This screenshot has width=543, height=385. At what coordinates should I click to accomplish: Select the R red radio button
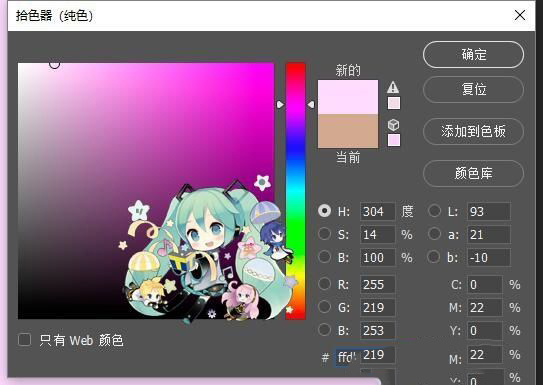(x=324, y=284)
